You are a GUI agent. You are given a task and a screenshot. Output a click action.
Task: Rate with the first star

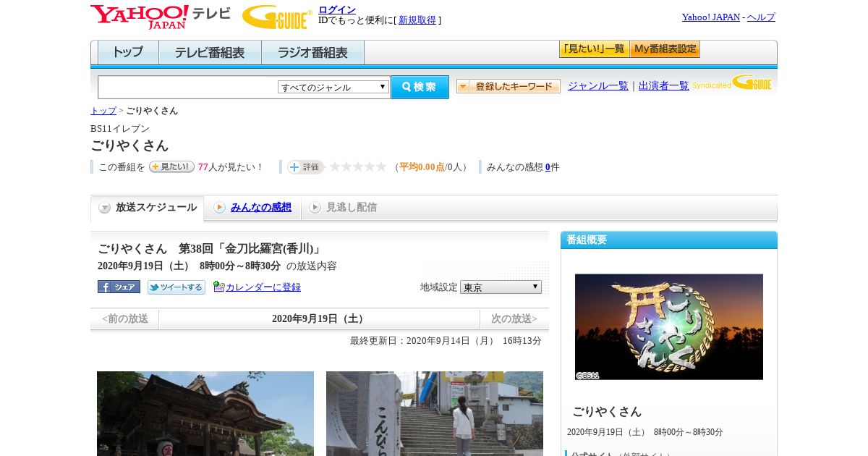tap(335, 166)
